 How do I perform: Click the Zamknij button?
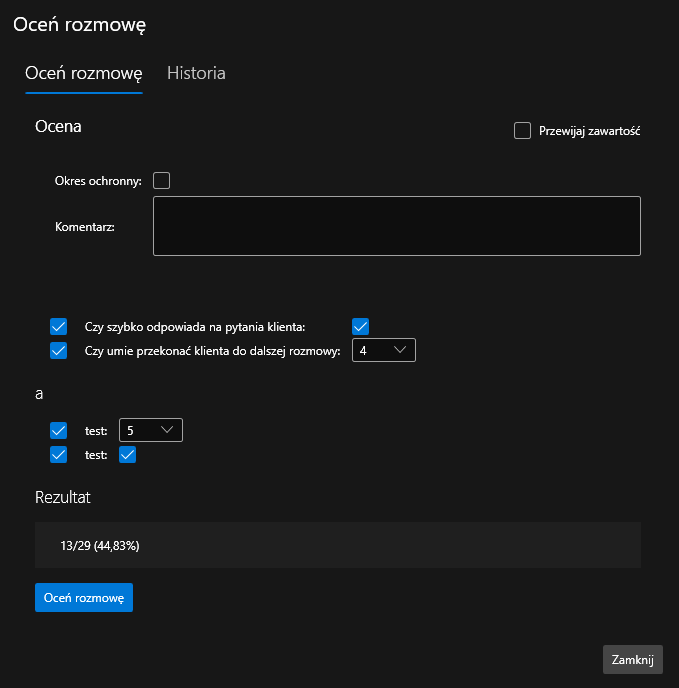click(632, 659)
